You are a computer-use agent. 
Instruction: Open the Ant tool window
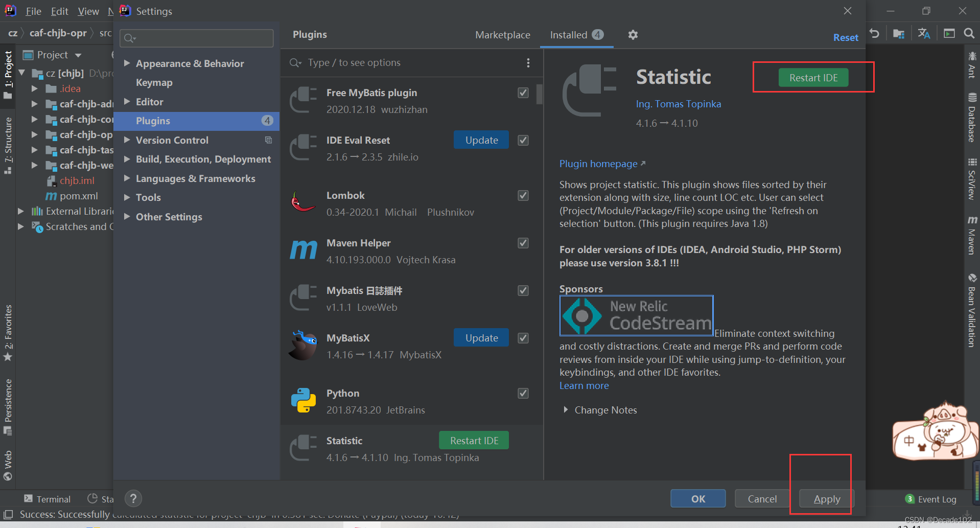pos(972,64)
